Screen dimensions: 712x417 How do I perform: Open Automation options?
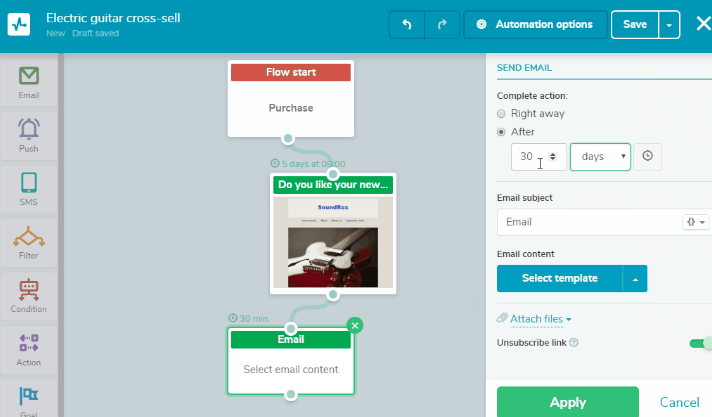point(534,24)
